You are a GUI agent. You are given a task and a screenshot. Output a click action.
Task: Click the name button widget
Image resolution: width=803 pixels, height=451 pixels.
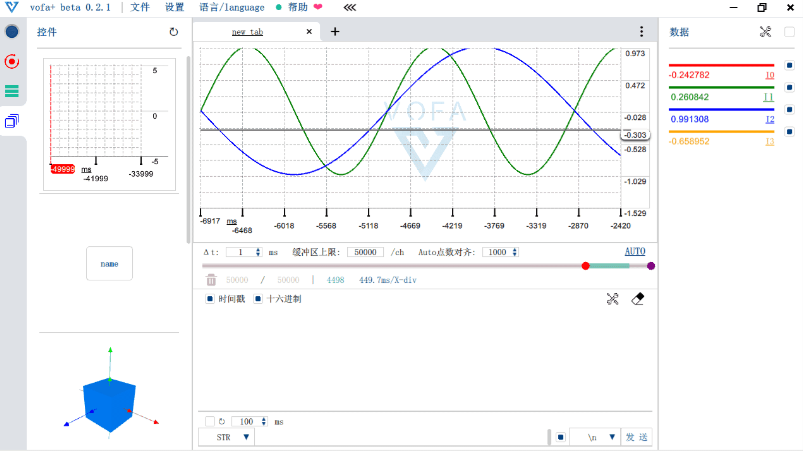[109, 264]
